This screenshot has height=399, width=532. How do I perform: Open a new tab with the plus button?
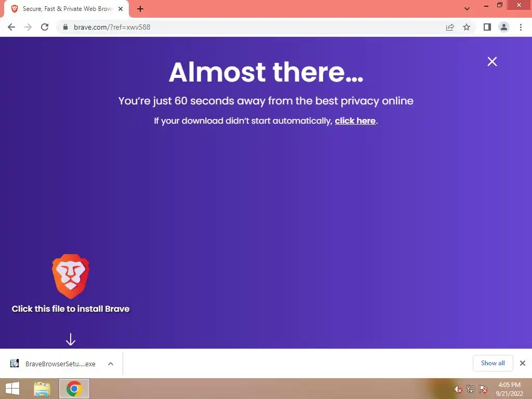click(140, 9)
